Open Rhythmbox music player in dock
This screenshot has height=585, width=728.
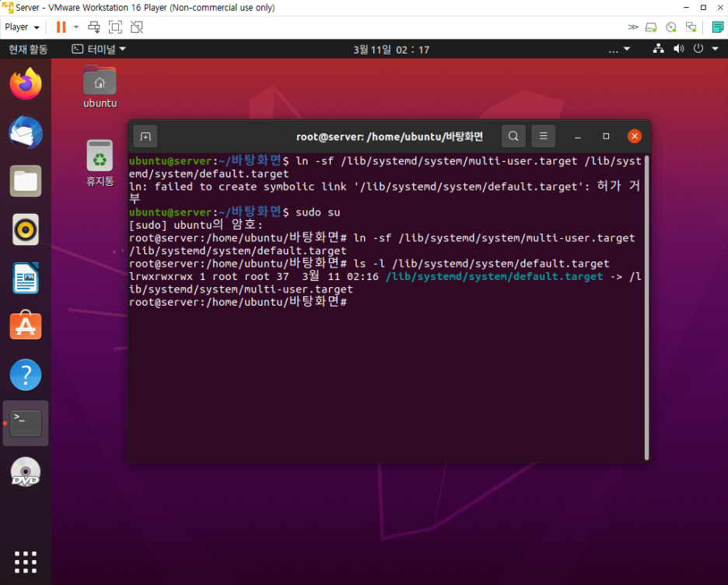click(26, 229)
